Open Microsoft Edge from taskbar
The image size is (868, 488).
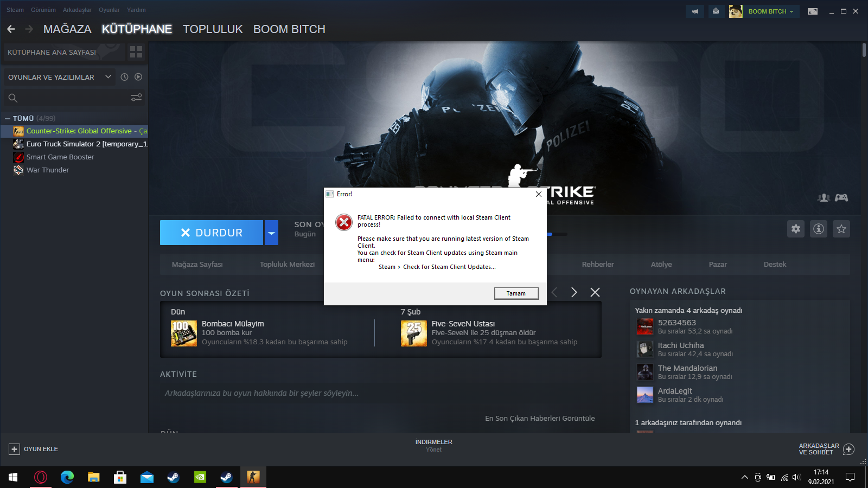67,477
